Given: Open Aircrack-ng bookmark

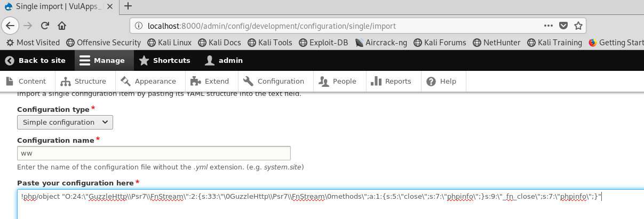Looking at the screenshot, I should pyautogui.click(x=381, y=42).
